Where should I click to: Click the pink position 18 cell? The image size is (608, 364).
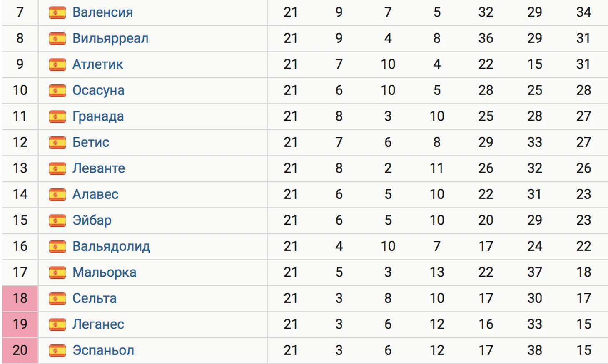[20, 299]
